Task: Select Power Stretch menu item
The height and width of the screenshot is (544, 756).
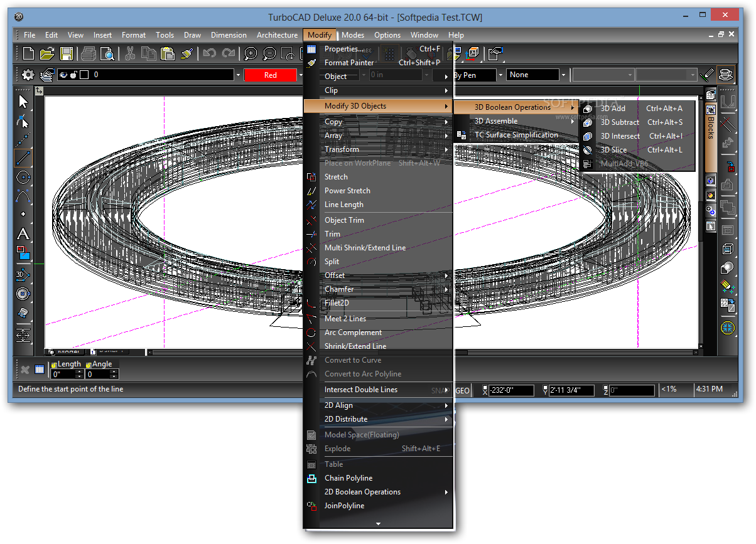Action: [x=378, y=191]
